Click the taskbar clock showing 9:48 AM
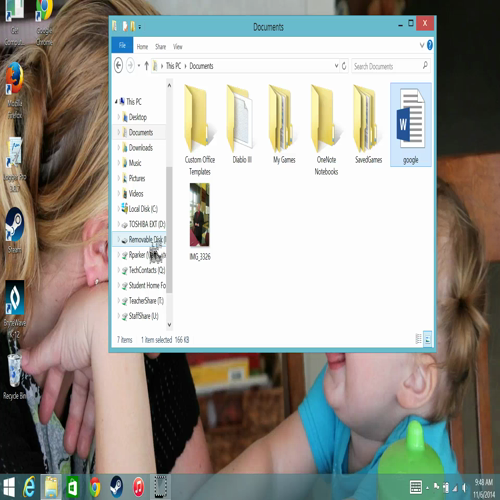The width and height of the screenshot is (500, 500). coord(484,488)
